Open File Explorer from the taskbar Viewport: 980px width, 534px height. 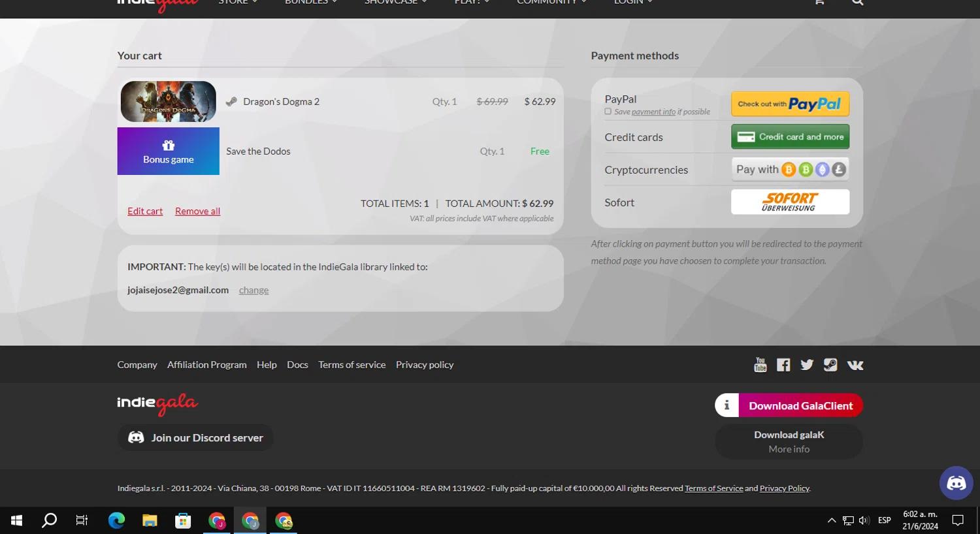tap(150, 520)
